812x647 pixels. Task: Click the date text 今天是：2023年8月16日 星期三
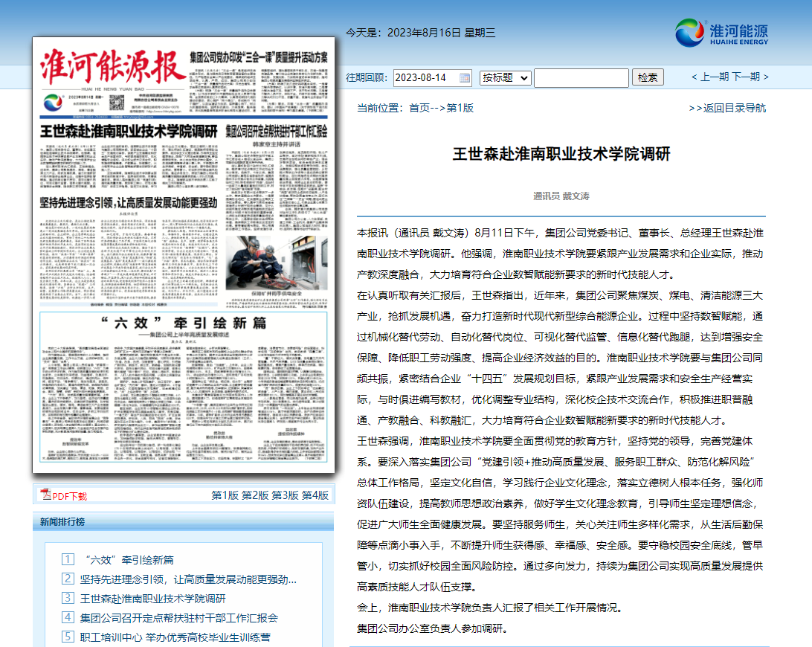coord(421,33)
